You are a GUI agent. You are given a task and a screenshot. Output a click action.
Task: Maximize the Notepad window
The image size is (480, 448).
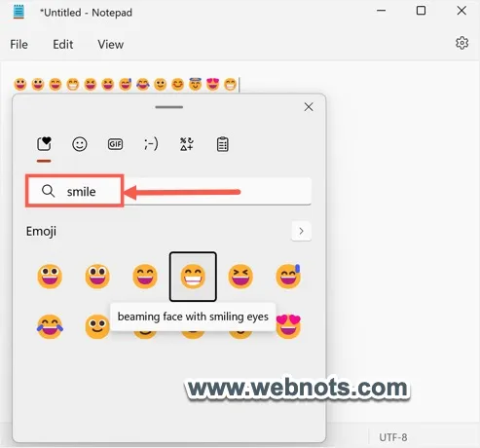pyautogui.click(x=421, y=11)
